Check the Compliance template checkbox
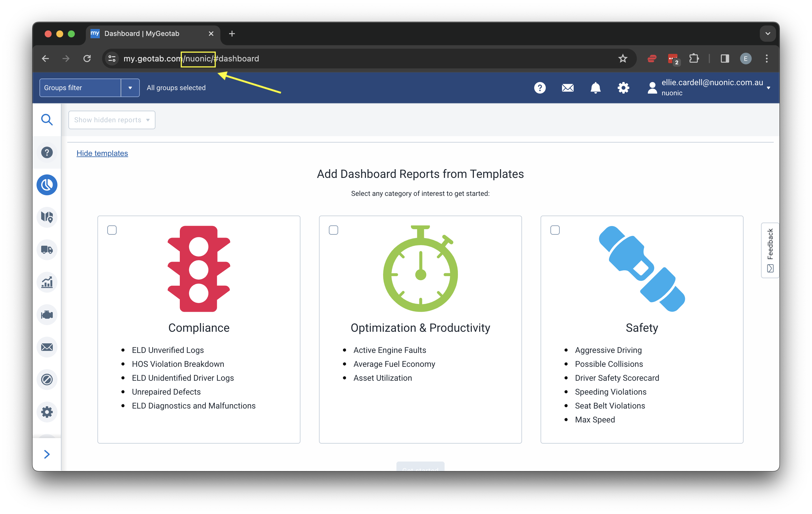This screenshot has width=812, height=514. click(x=112, y=230)
